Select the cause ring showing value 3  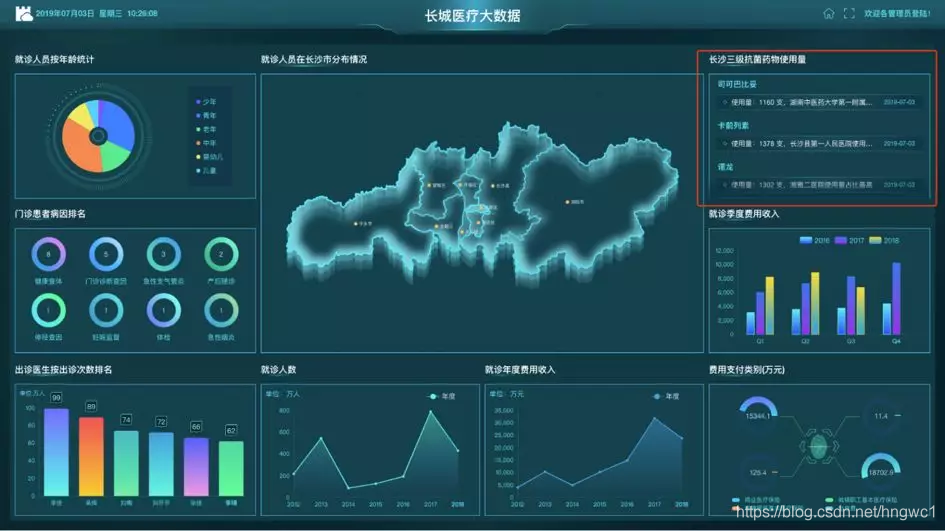tap(163, 254)
